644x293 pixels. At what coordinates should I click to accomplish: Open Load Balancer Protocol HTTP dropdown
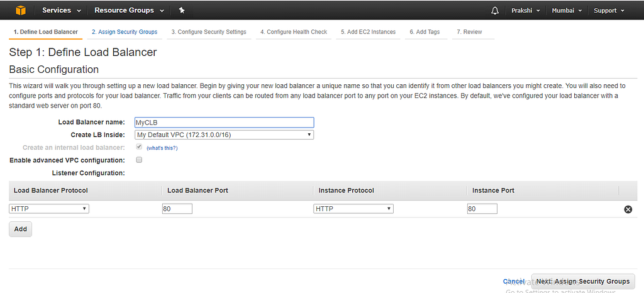point(49,209)
